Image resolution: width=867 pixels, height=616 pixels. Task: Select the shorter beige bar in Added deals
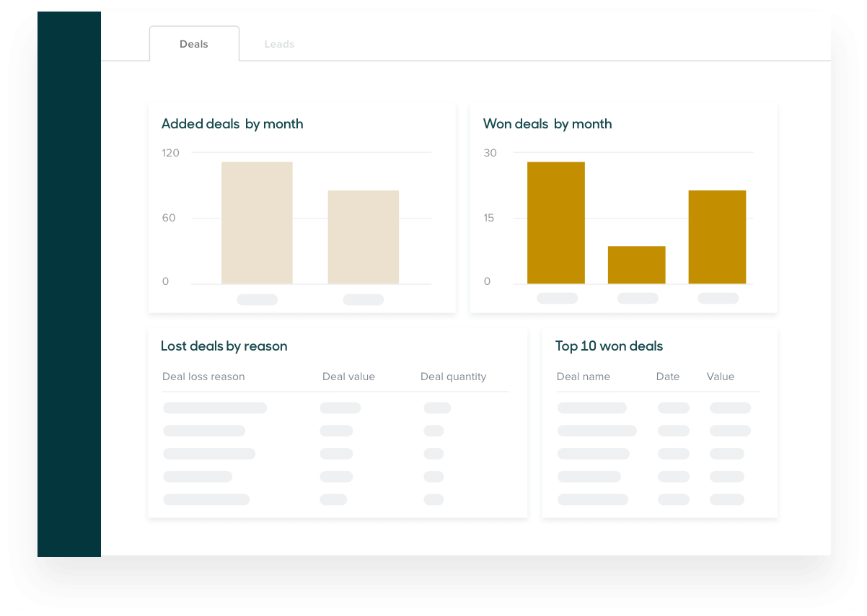pyautogui.click(x=364, y=237)
